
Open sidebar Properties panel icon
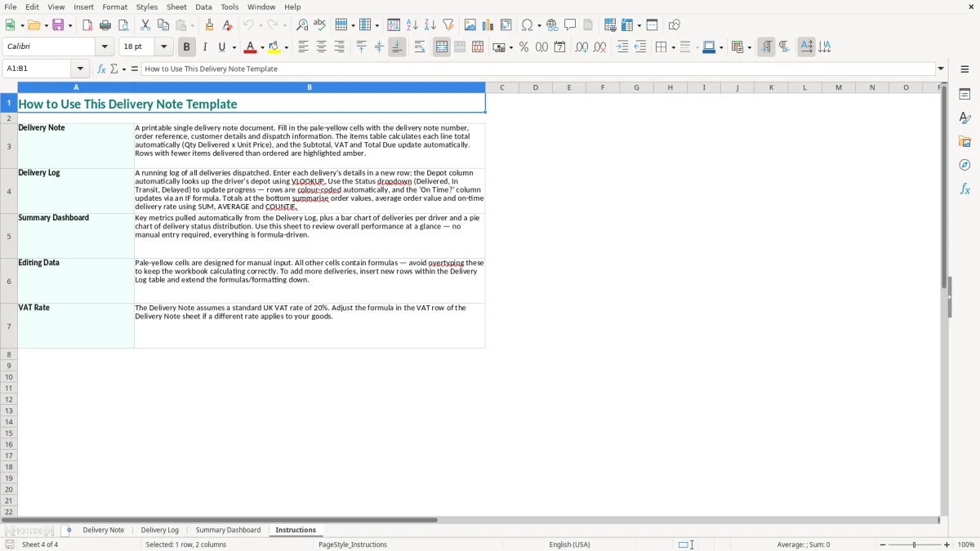pos(964,95)
